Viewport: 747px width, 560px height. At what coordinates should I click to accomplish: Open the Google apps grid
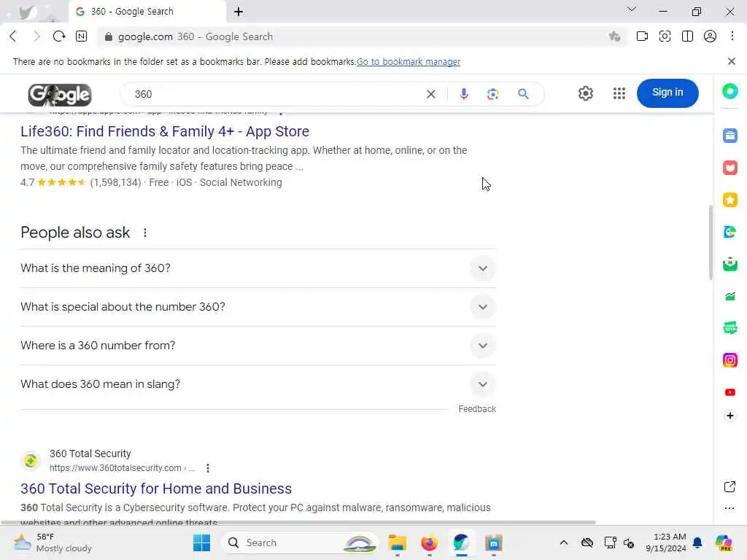point(619,93)
